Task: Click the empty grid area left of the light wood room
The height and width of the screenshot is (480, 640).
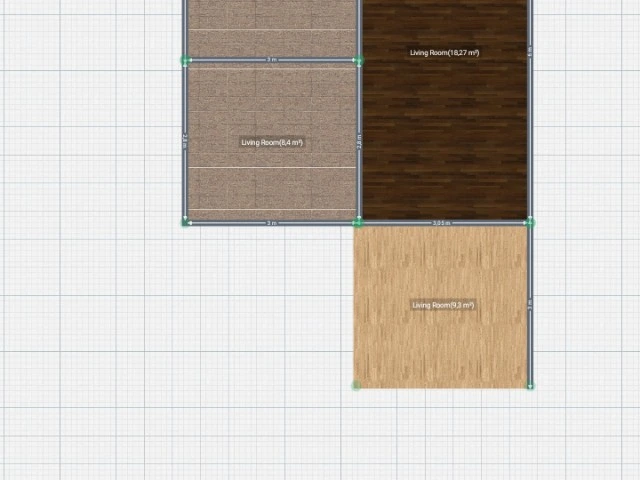Action: [x=200, y=320]
